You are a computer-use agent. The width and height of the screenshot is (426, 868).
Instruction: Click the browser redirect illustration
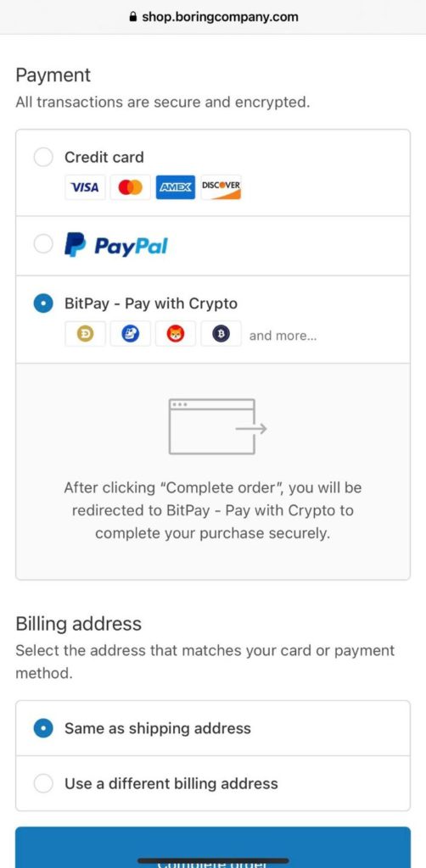(x=217, y=427)
